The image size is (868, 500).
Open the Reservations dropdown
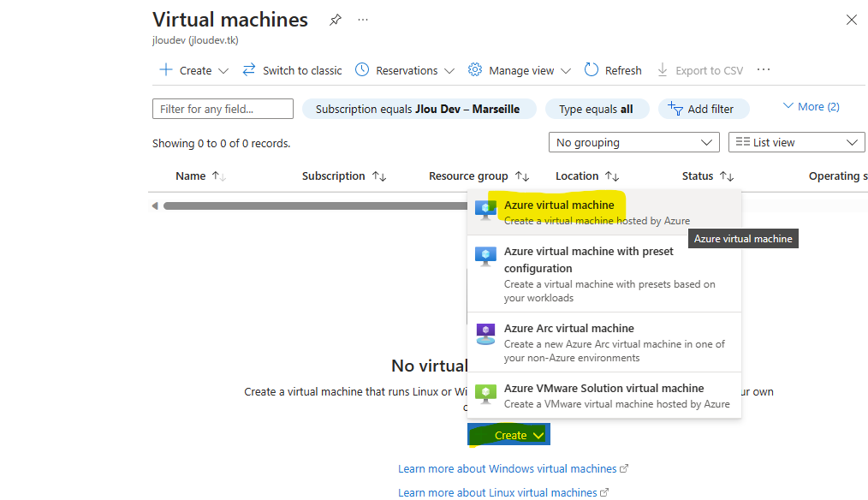point(405,70)
